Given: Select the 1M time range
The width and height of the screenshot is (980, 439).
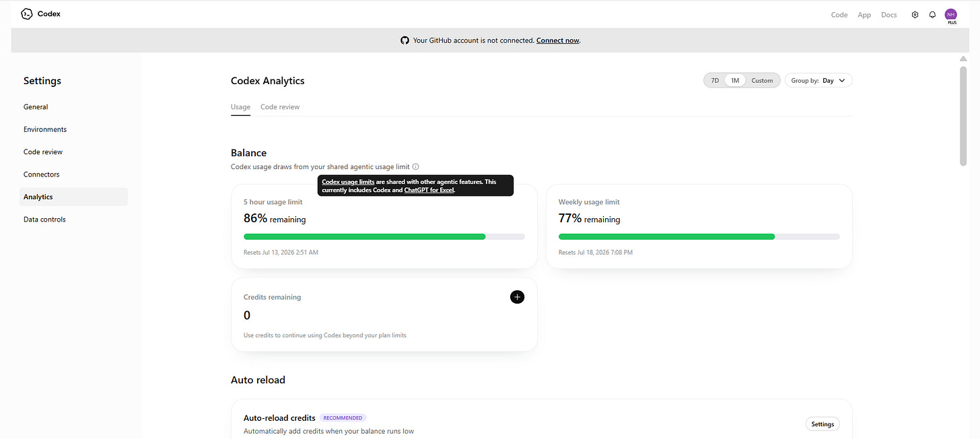Looking at the screenshot, I should point(735,81).
